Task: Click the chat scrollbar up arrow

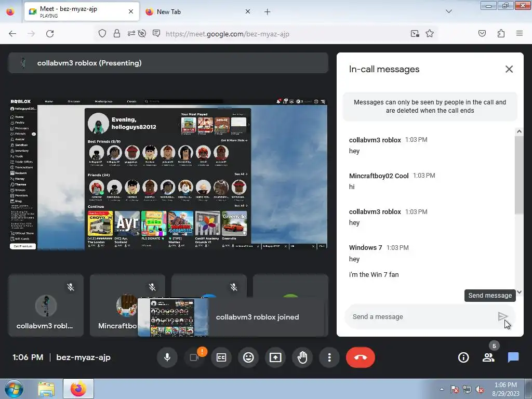Action: click(519, 131)
